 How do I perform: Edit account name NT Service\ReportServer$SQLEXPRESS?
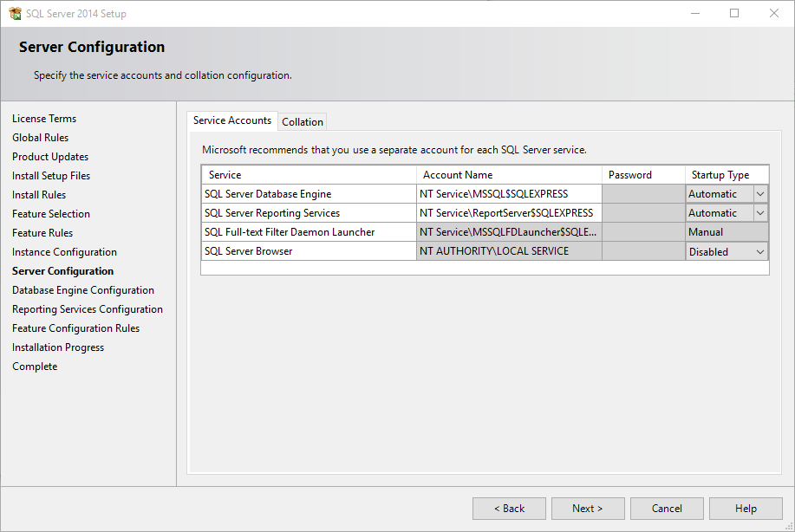coord(509,213)
